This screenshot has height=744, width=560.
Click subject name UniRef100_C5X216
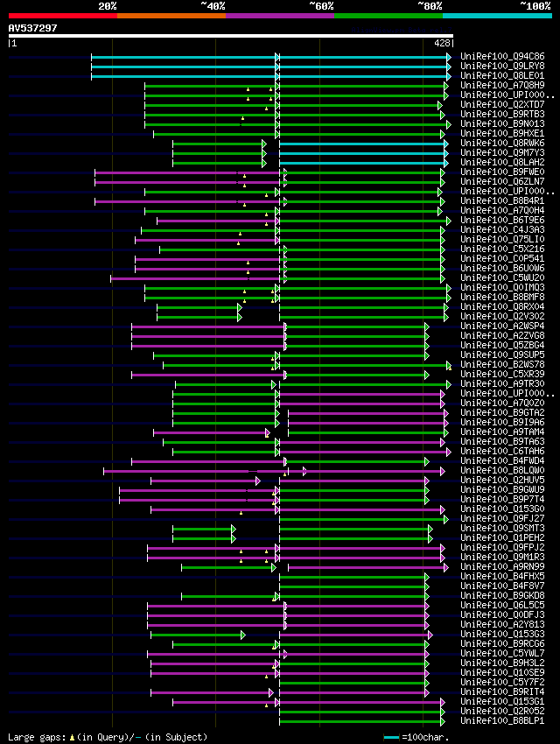(x=502, y=249)
